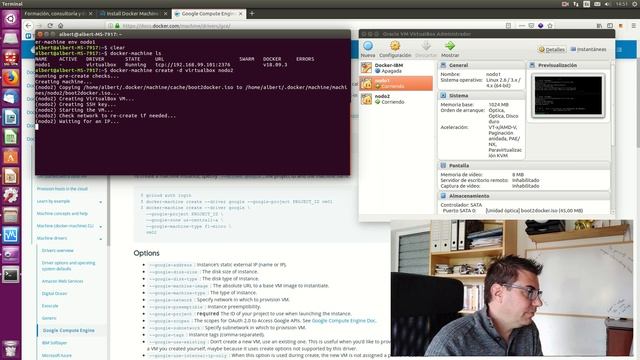Open LibreOffice Writer from the dock

click(11, 117)
